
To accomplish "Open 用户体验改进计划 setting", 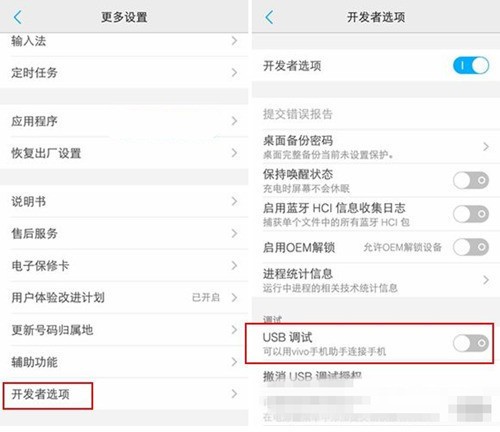I will pos(124,297).
